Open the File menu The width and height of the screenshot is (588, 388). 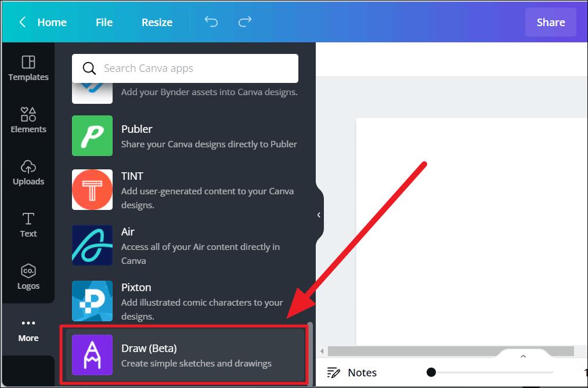(104, 22)
